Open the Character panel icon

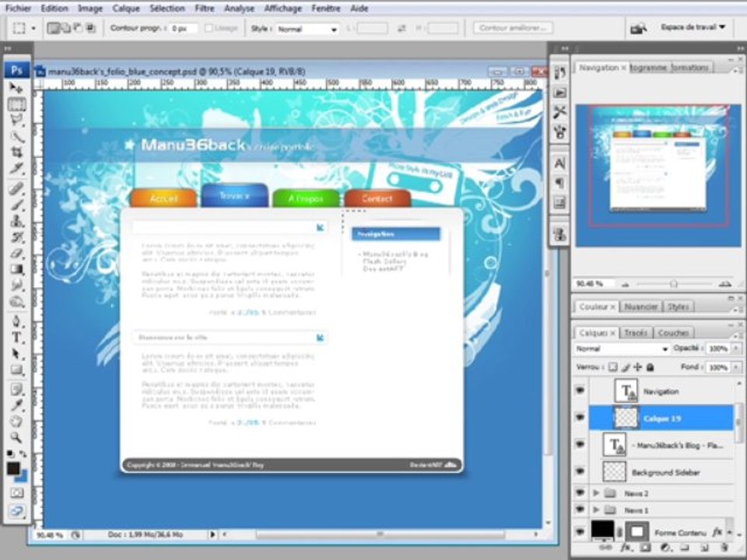click(x=559, y=163)
